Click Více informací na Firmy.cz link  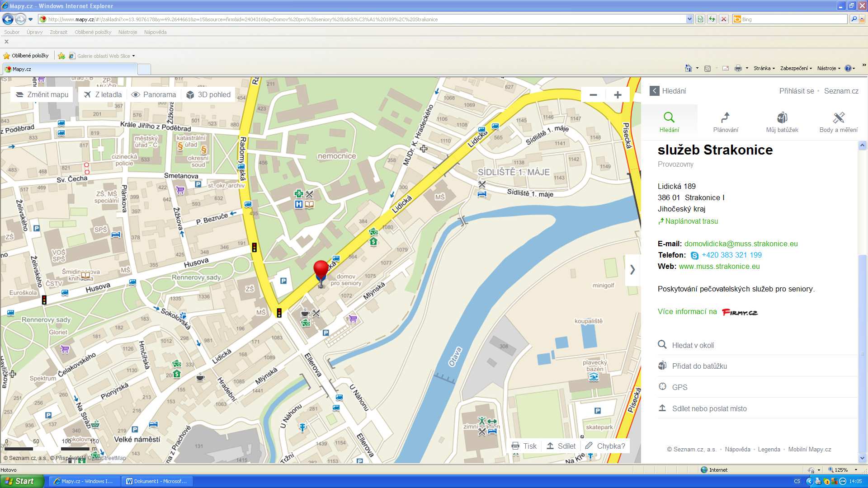point(708,312)
